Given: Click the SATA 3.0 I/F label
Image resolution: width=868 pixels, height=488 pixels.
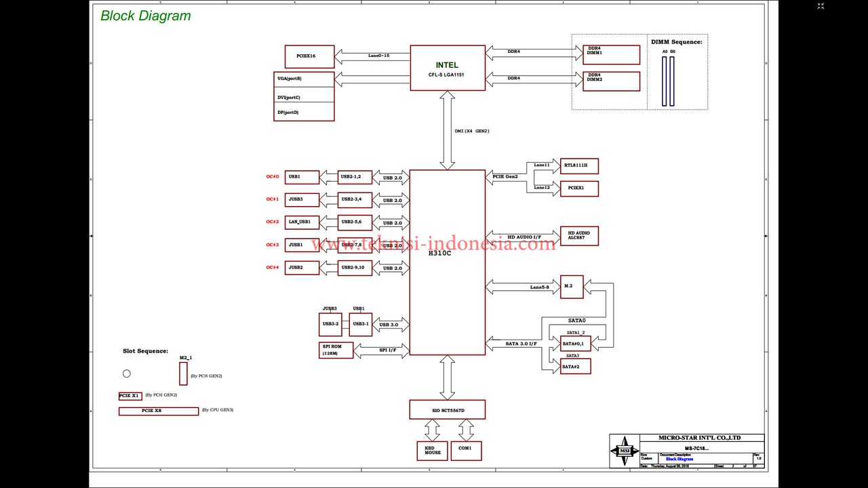Looking at the screenshot, I should [x=521, y=344].
